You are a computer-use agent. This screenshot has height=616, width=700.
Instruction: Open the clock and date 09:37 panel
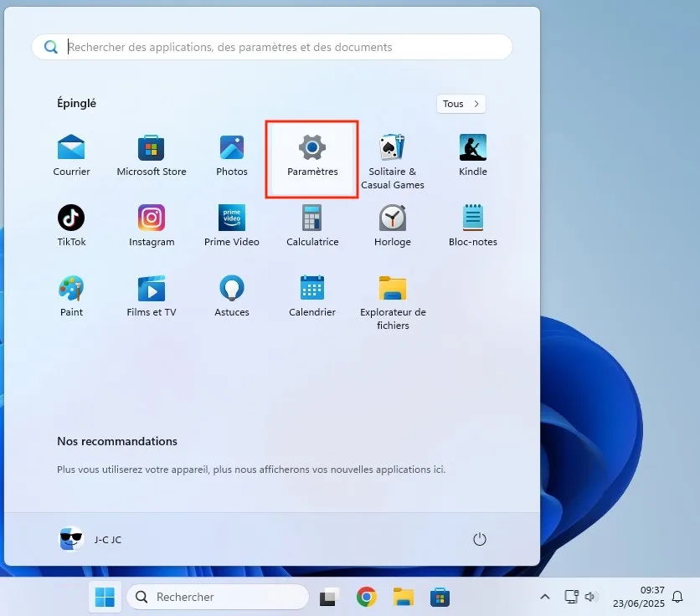tap(638, 597)
